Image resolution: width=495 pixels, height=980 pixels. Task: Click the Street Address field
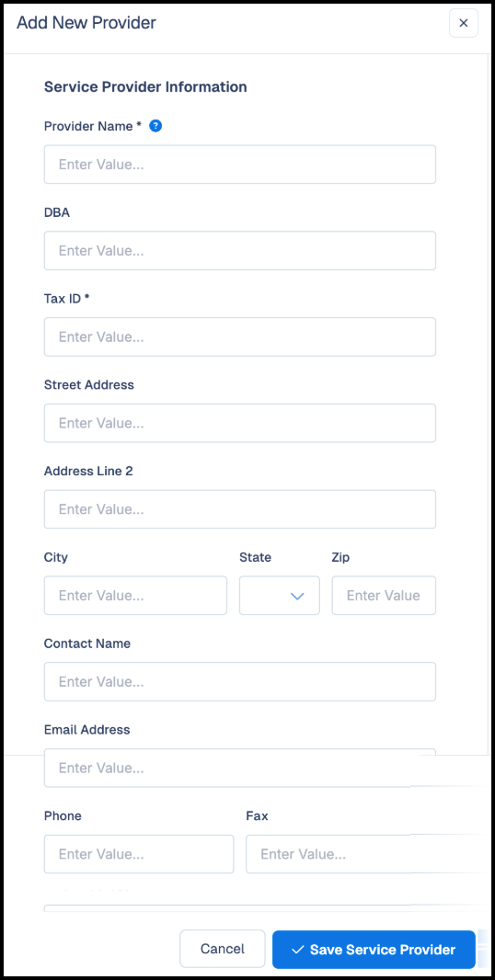(239, 423)
